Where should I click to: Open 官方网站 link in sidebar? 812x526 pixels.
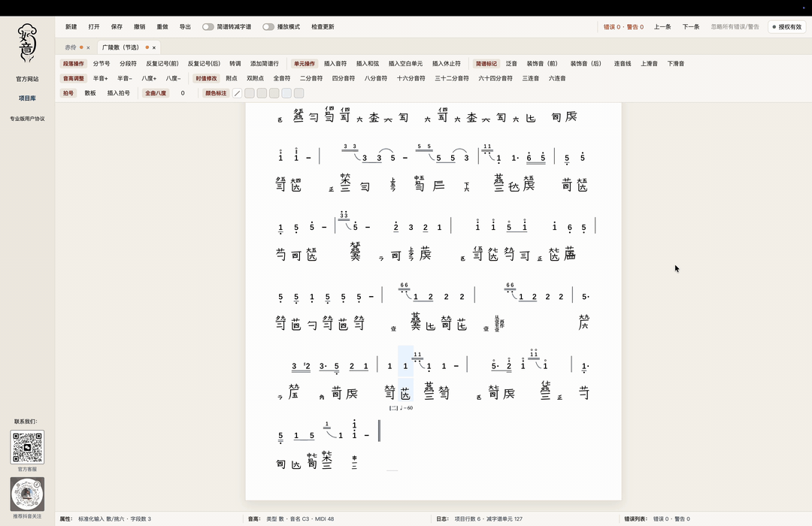[x=28, y=79]
